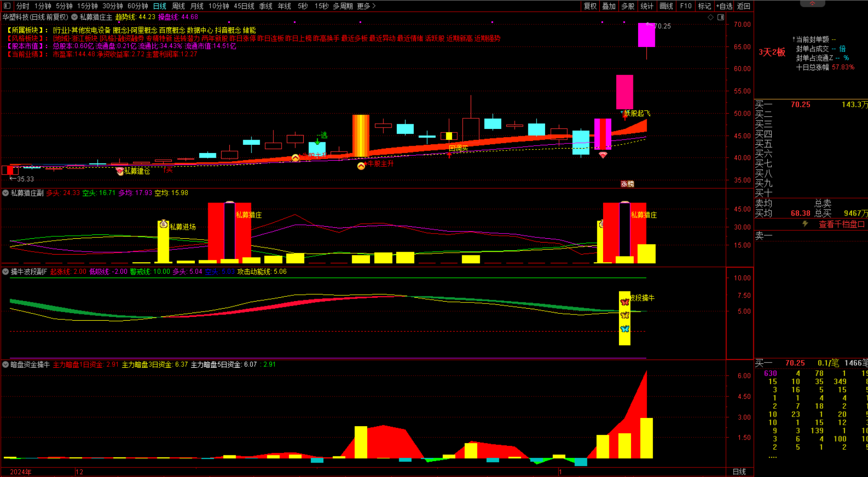Click the red butterfly icon in 波段擒牛 signal
The image size is (868, 477).
pos(625,302)
